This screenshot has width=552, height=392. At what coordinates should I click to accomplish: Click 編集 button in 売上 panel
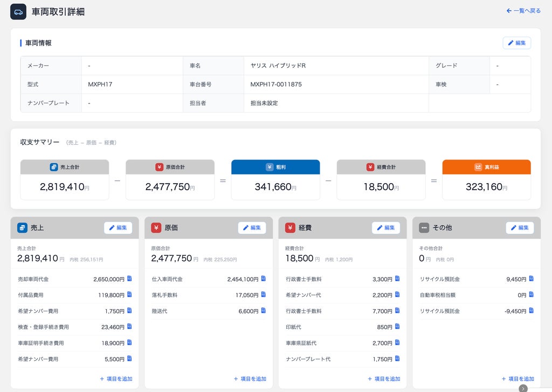tap(118, 228)
